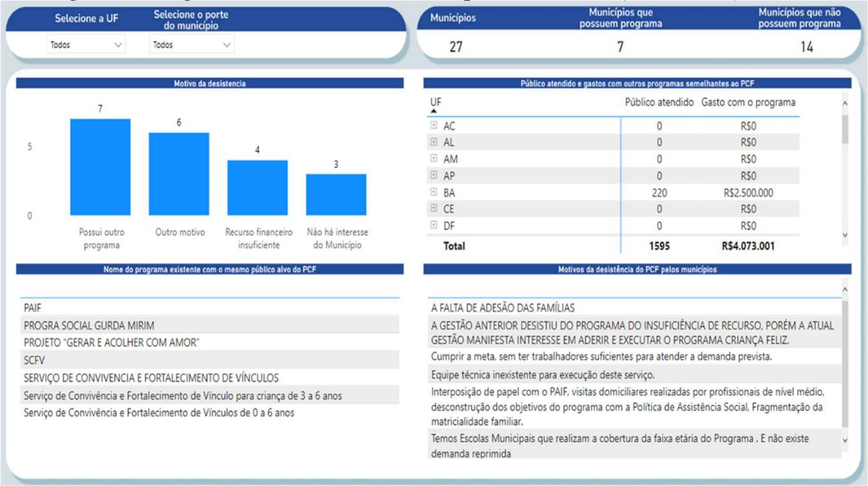
Task: Click the 'Motivos da desistência' list scrollbar thumb
Action: [x=845, y=364]
